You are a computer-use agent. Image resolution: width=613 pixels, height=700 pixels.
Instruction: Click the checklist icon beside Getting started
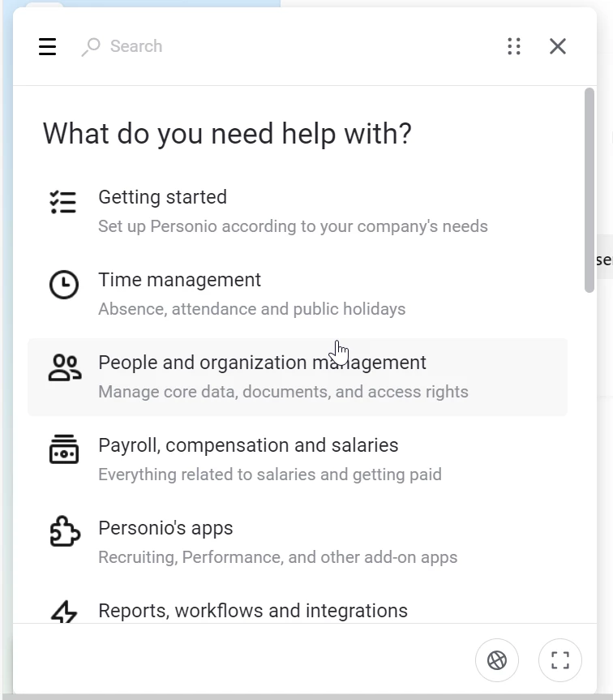pos(63,202)
